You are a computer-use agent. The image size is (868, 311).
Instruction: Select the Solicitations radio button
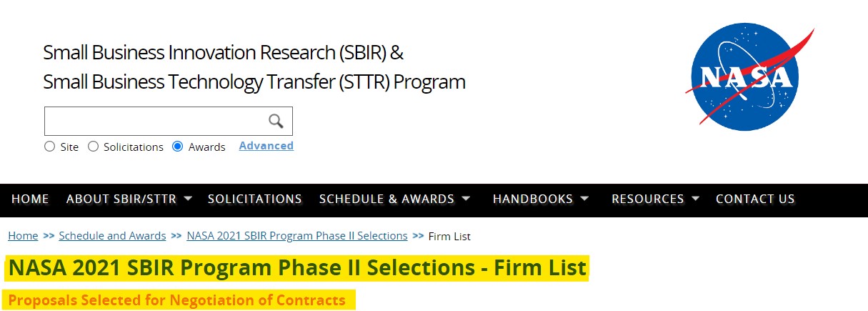coord(93,147)
